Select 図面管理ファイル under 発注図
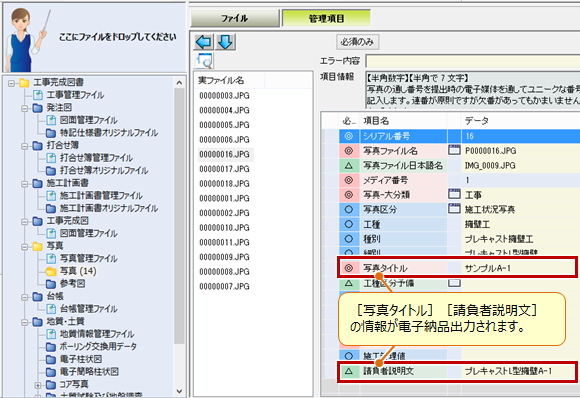This screenshot has width=580, height=398. coord(88,120)
